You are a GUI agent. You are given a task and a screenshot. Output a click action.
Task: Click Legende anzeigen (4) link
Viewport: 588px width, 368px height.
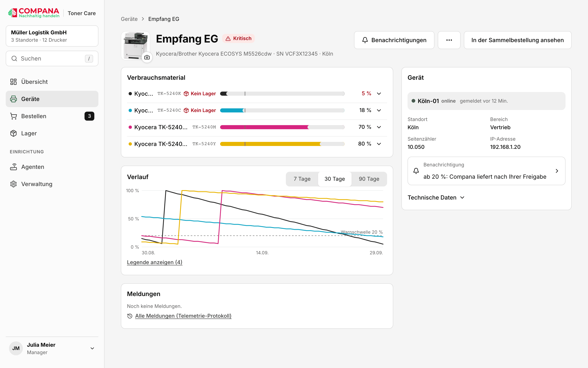[155, 262]
